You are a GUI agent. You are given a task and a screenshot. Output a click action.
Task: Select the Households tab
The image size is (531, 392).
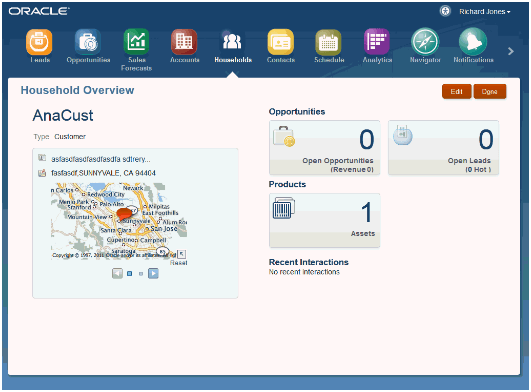(233, 46)
